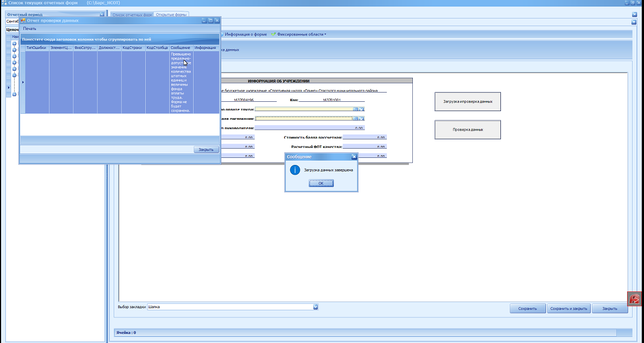Restore down the main application window

click(633, 3)
